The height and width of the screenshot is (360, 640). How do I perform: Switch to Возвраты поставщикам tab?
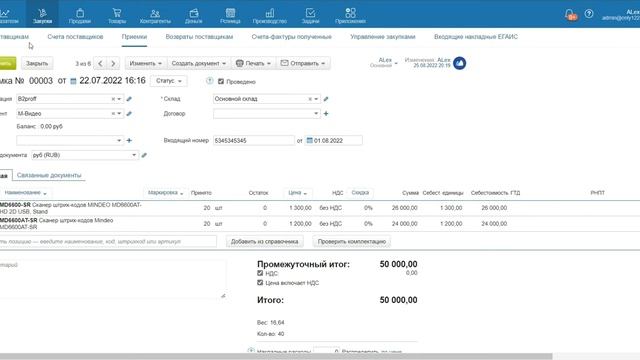tap(199, 37)
